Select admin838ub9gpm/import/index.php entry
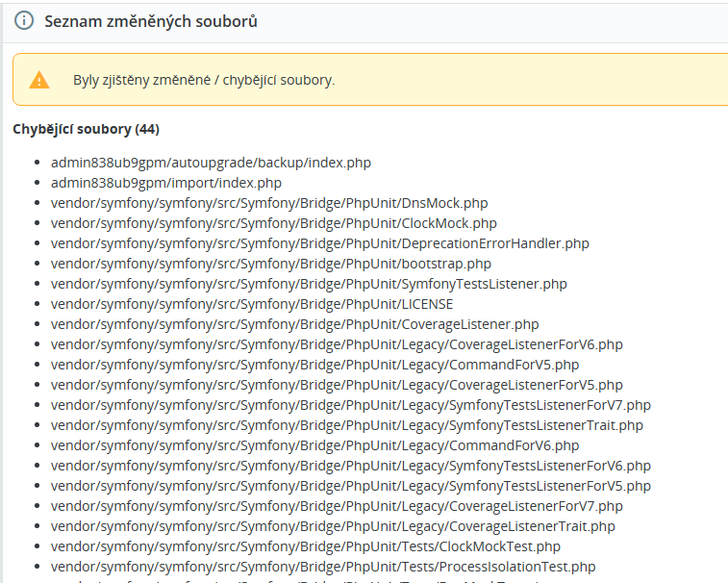Image resolution: width=728 pixels, height=583 pixels. pos(166,183)
